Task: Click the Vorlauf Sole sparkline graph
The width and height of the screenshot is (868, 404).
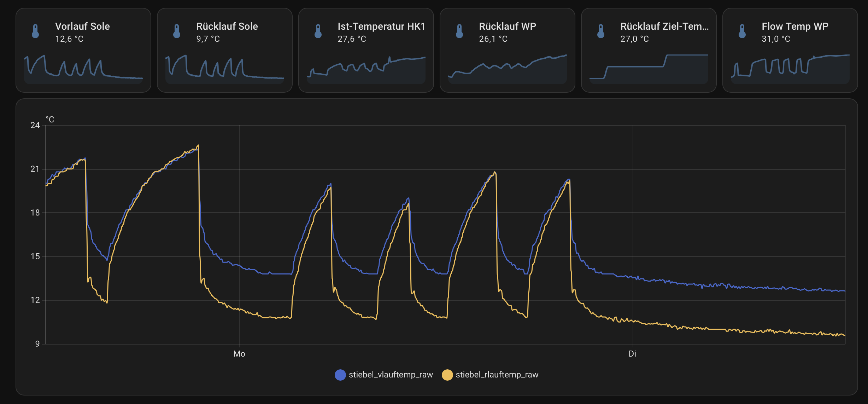Action: pyautogui.click(x=83, y=69)
